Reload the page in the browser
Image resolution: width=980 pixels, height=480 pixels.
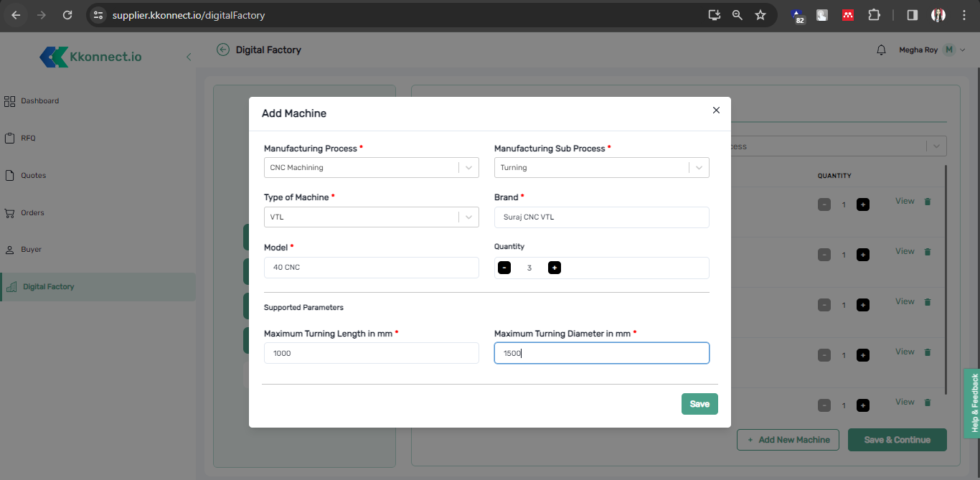(x=67, y=15)
